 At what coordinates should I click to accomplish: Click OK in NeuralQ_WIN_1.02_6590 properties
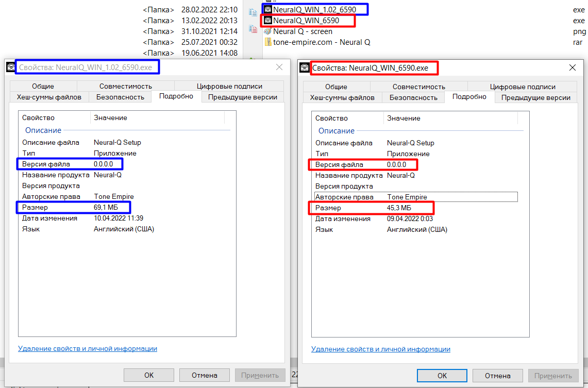(x=149, y=375)
